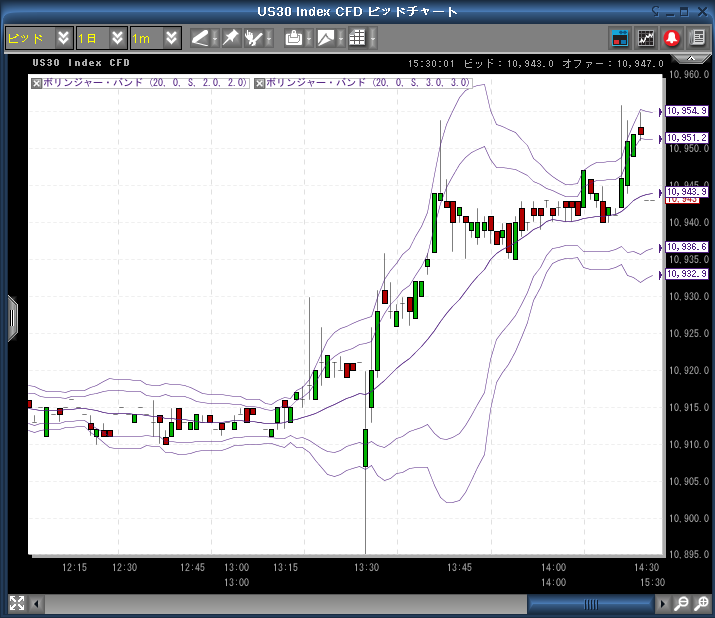
Task: Remove Bollinger Band (20, 0, S, 2.0, 2.0) indicator
Action: point(37,83)
